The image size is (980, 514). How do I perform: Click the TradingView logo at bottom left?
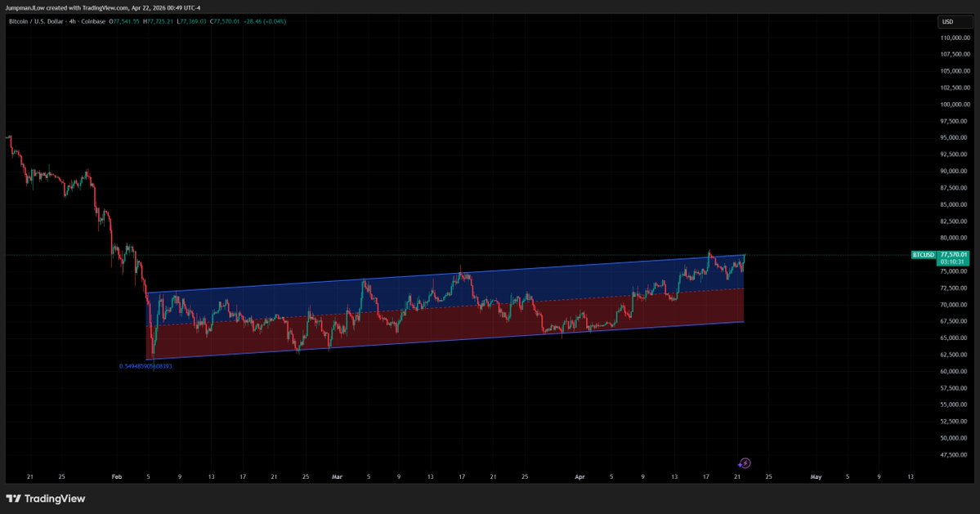point(46,498)
